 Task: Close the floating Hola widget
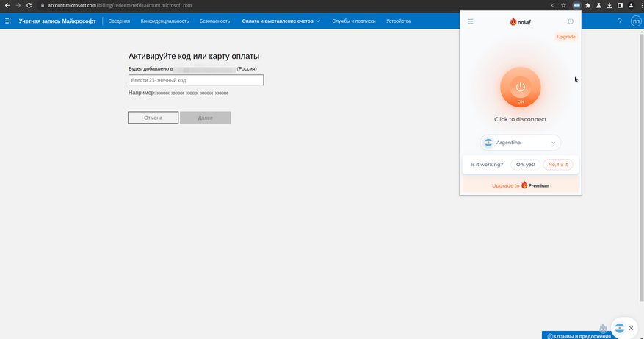pyautogui.click(x=632, y=328)
